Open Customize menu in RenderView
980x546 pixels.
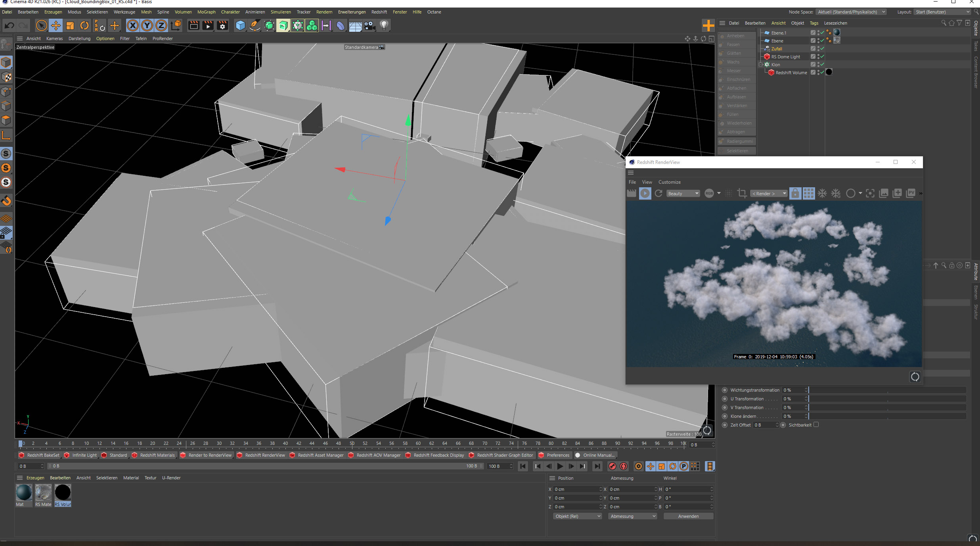click(669, 182)
